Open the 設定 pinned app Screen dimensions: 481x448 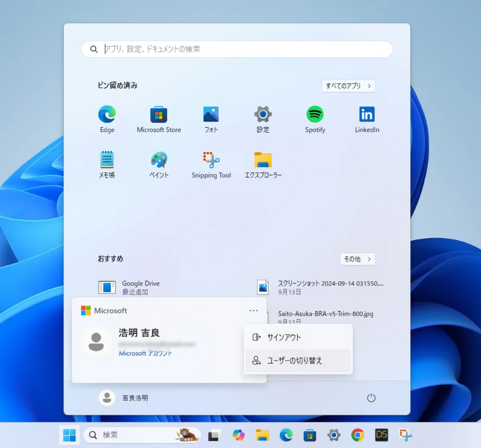(263, 119)
